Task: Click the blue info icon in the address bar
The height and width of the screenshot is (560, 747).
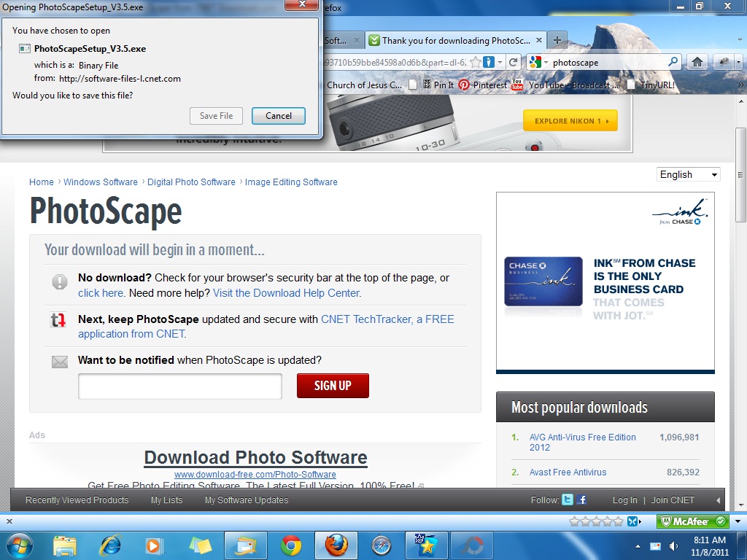Action: click(488, 63)
